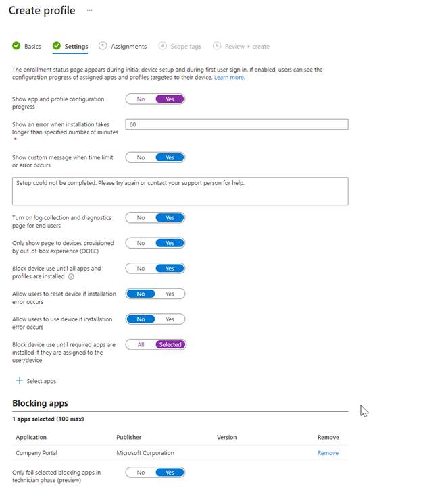Click the Basics step green checkmark icon
Image resolution: width=448 pixels, height=495 pixels.
16,46
